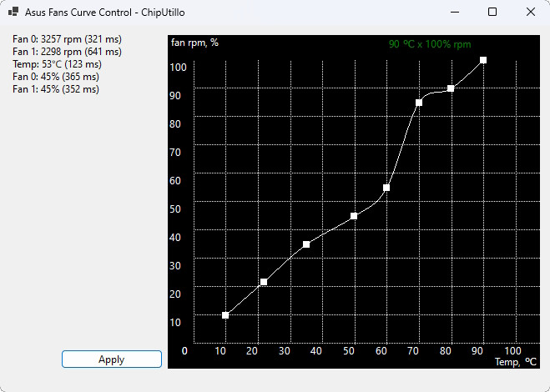Image resolution: width=550 pixels, height=392 pixels.
Task: Select the curve point at 80°C
Action: pyautogui.click(x=451, y=88)
